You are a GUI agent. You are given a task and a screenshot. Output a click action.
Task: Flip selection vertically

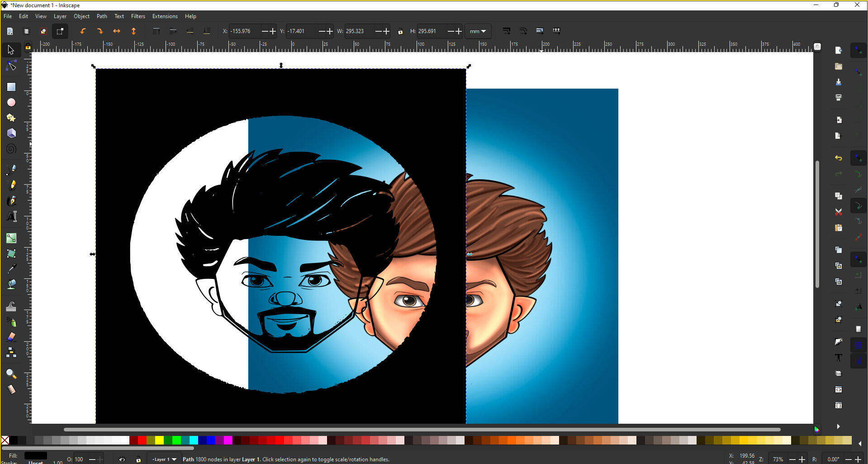tap(133, 31)
